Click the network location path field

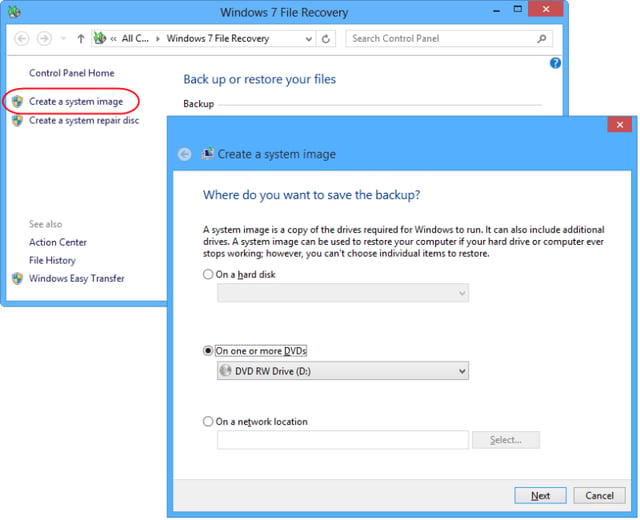coord(343,440)
